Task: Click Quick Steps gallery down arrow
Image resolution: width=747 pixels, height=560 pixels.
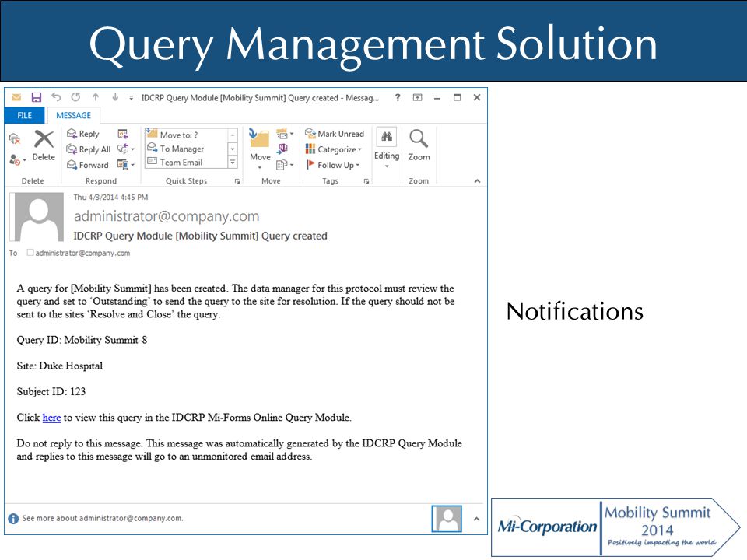Action: (x=233, y=149)
